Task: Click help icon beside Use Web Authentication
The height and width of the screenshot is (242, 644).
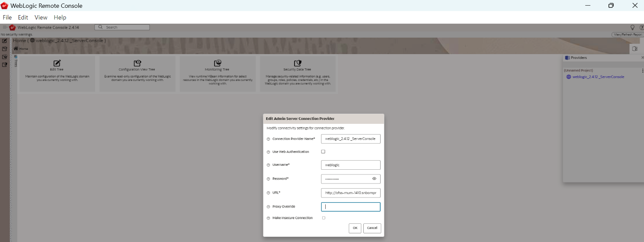Action: point(268,152)
